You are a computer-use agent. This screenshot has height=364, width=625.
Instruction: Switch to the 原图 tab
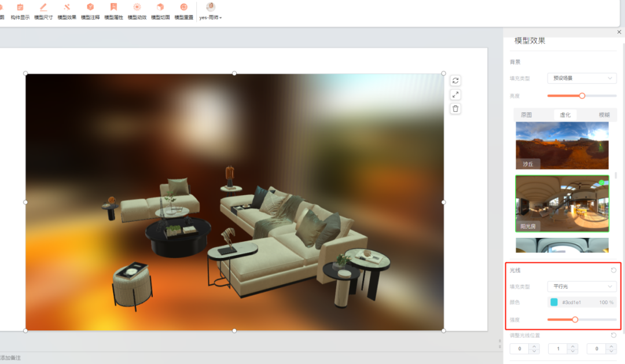526,115
